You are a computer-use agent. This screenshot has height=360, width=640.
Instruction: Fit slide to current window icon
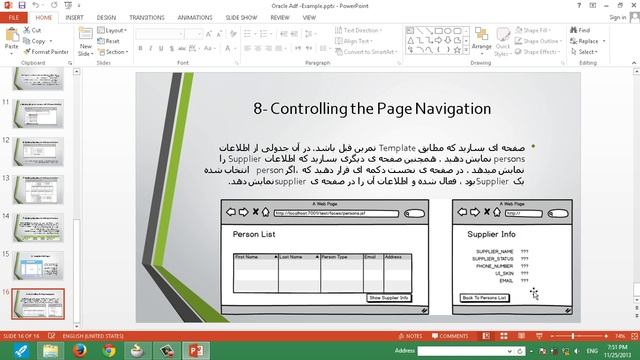coord(634,336)
